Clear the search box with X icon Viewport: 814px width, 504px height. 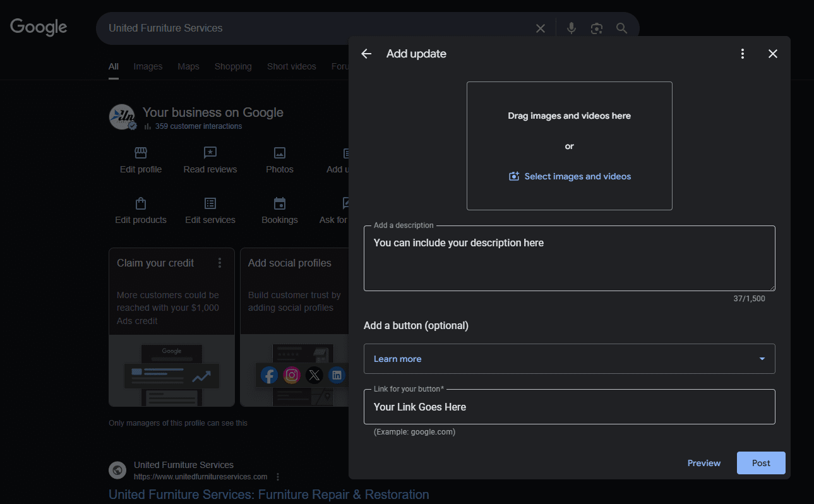point(541,28)
